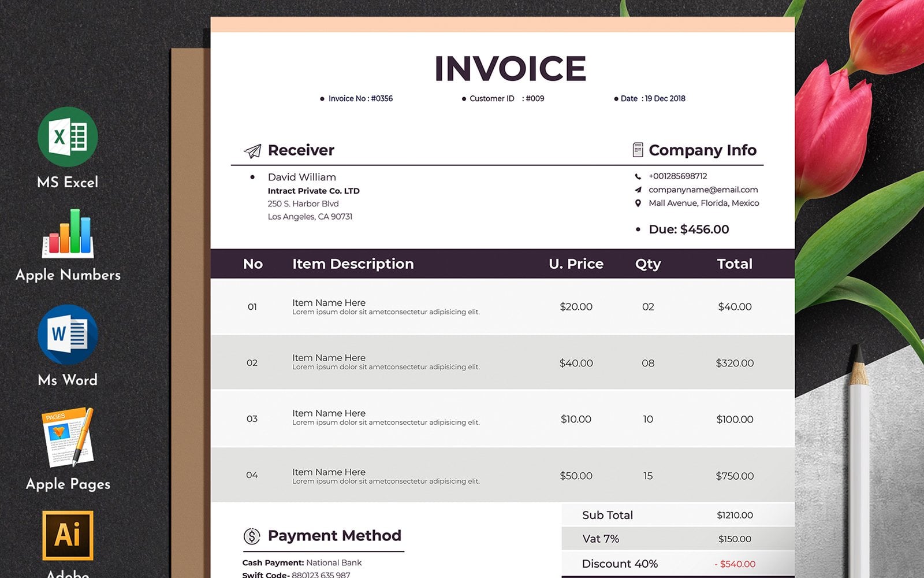Click the paper plane icon beside Receiver
This screenshot has width=924, height=578.
tap(252, 151)
